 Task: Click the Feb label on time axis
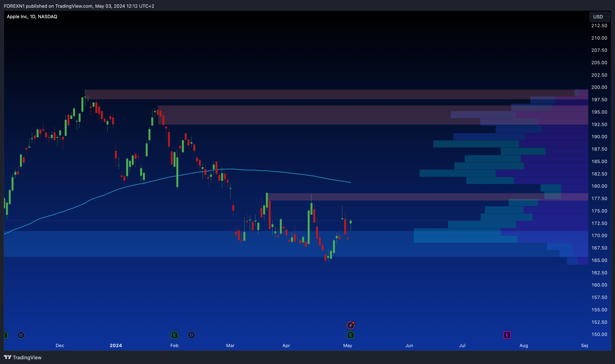click(174, 345)
